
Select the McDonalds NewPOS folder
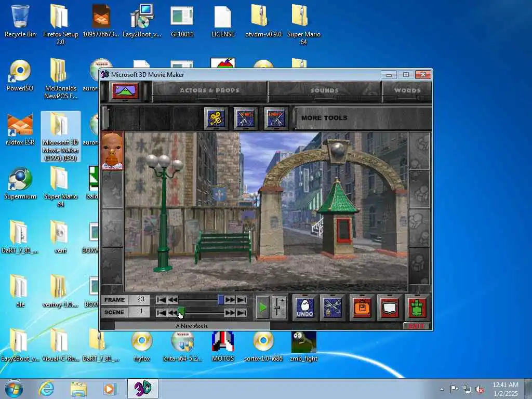[x=60, y=79]
